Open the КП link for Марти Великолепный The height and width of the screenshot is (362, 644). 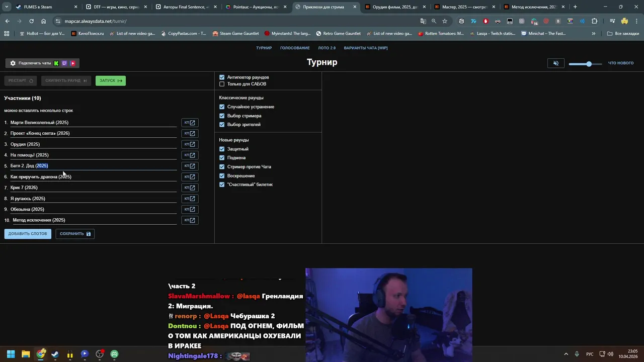click(x=190, y=123)
